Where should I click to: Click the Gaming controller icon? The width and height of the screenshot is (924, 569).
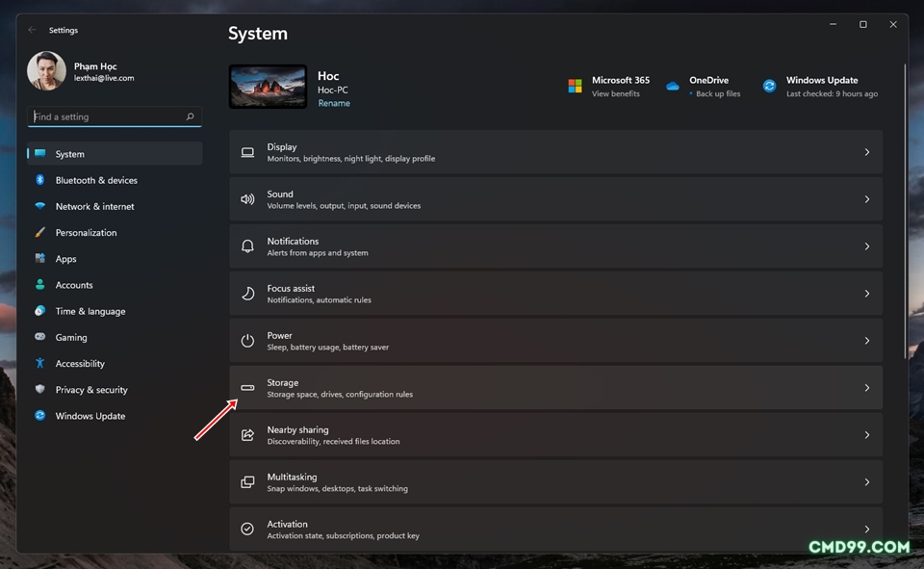tap(40, 337)
